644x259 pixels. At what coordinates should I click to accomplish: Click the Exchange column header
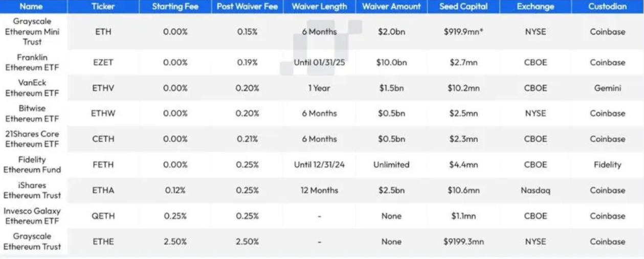535,7
